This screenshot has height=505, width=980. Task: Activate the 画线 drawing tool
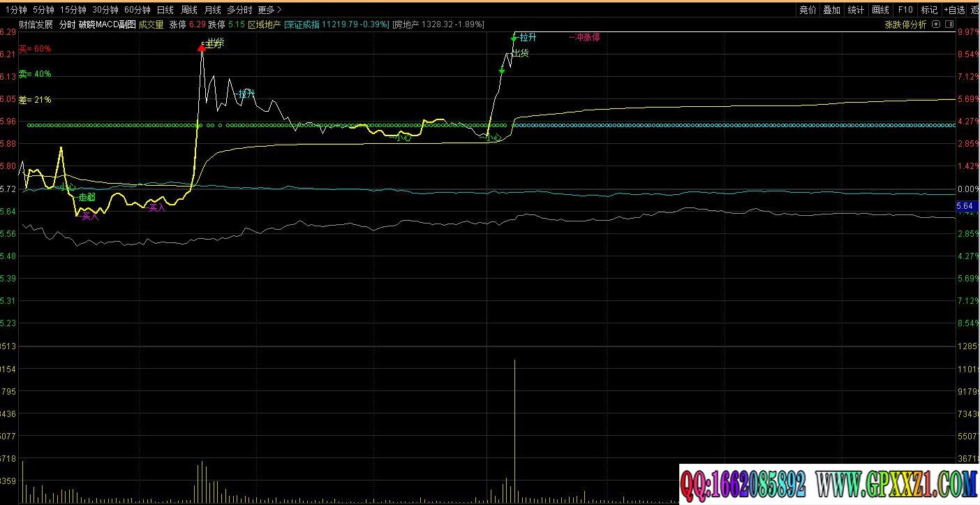point(880,10)
